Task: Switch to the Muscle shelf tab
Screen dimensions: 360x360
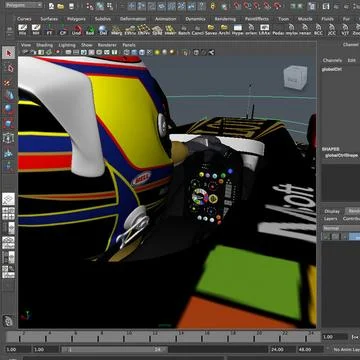Action: [305, 19]
